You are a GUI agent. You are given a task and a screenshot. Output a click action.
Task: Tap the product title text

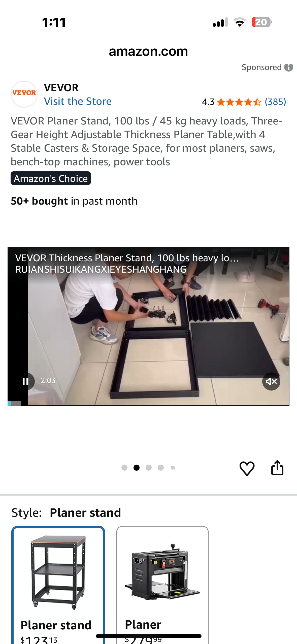pos(147,141)
